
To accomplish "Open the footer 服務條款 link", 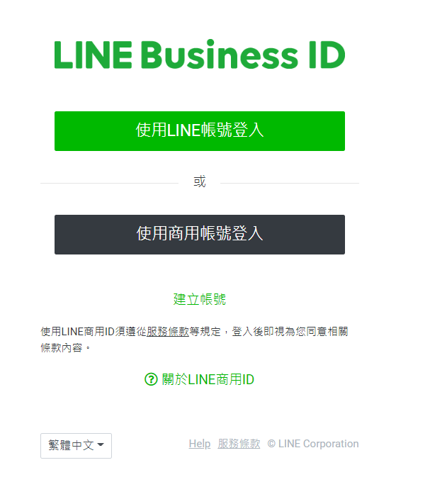I will [239, 444].
